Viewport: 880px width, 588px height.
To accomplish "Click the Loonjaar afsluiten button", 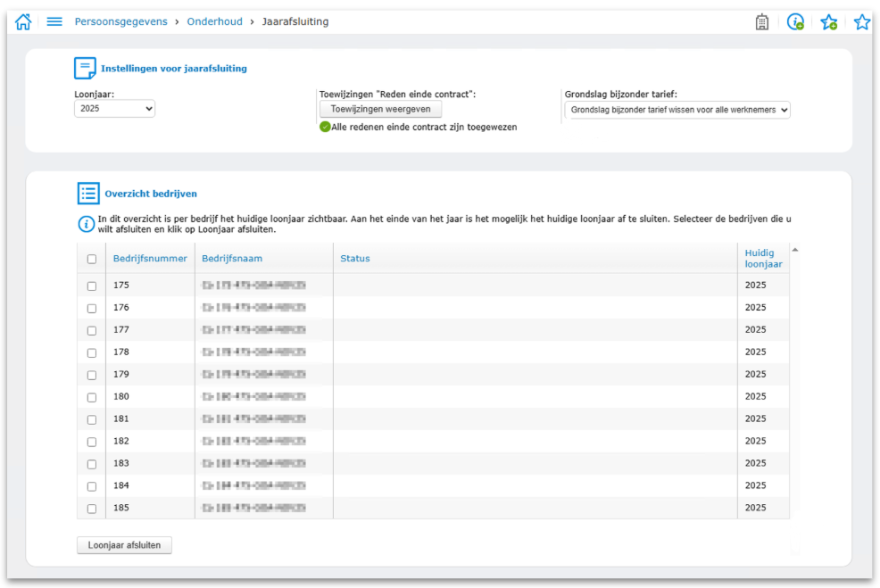I will click(124, 545).
